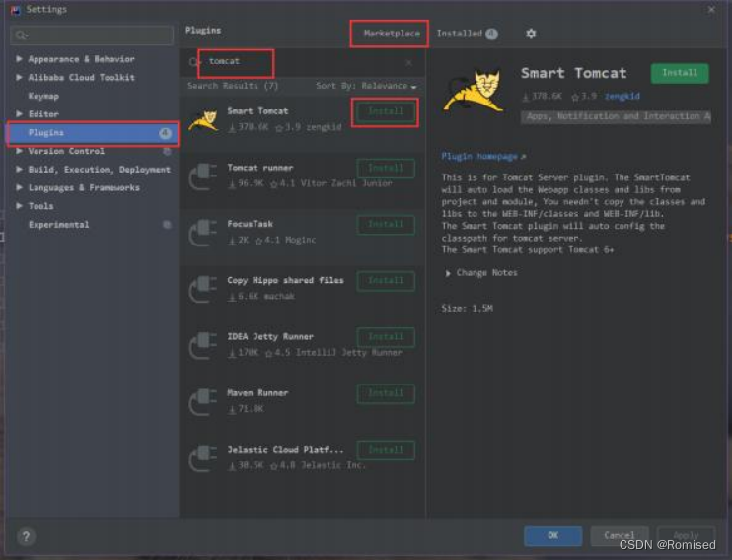
Task: Install the IDEA Jetty Runner plugin
Action: click(x=386, y=337)
